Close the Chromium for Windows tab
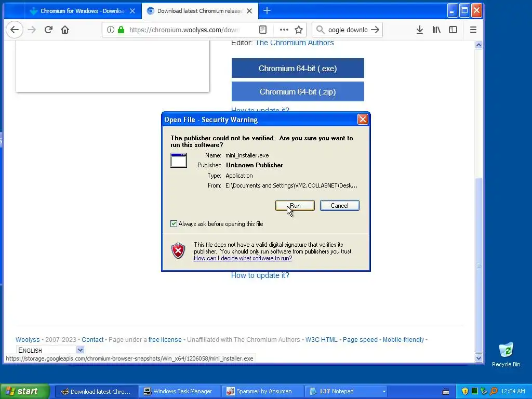Viewport: 532px width, 399px height. click(132, 11)
